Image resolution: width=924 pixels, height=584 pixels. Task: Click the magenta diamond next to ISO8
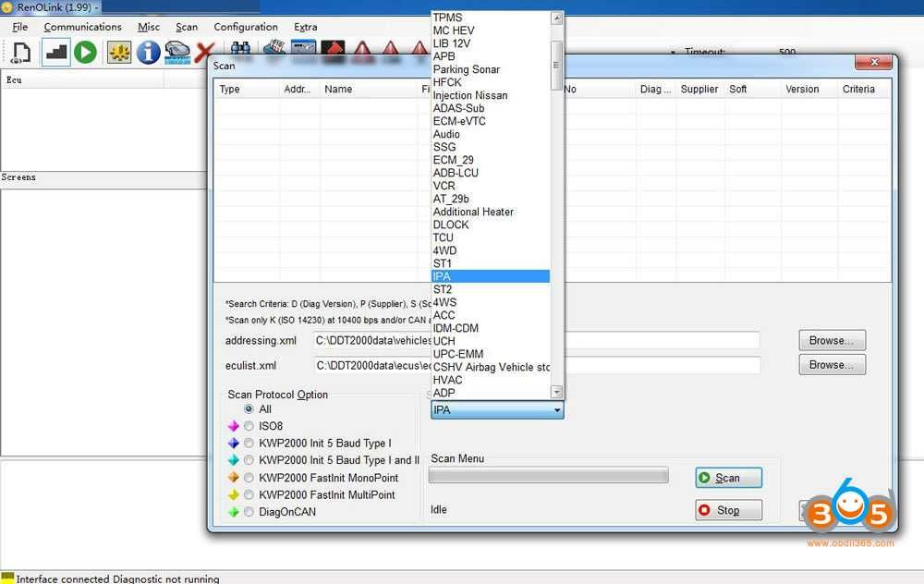coord(234,426)
